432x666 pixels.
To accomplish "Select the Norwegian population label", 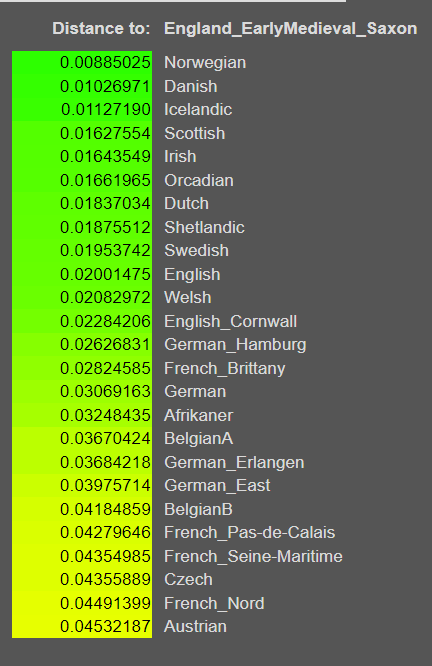I will coord(205,63).
